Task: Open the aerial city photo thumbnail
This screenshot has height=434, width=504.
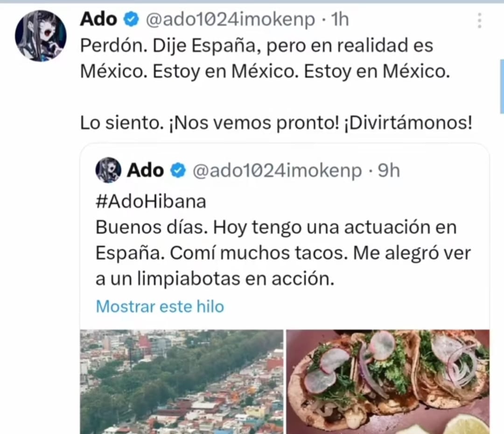Action: (182, 382)
